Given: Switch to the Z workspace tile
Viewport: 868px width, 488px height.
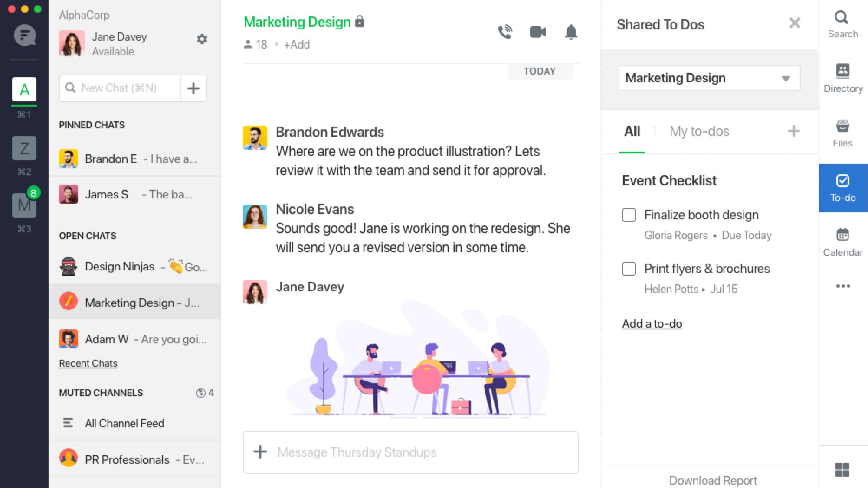Looking at the screenshot, I should (x=24, y=149).
